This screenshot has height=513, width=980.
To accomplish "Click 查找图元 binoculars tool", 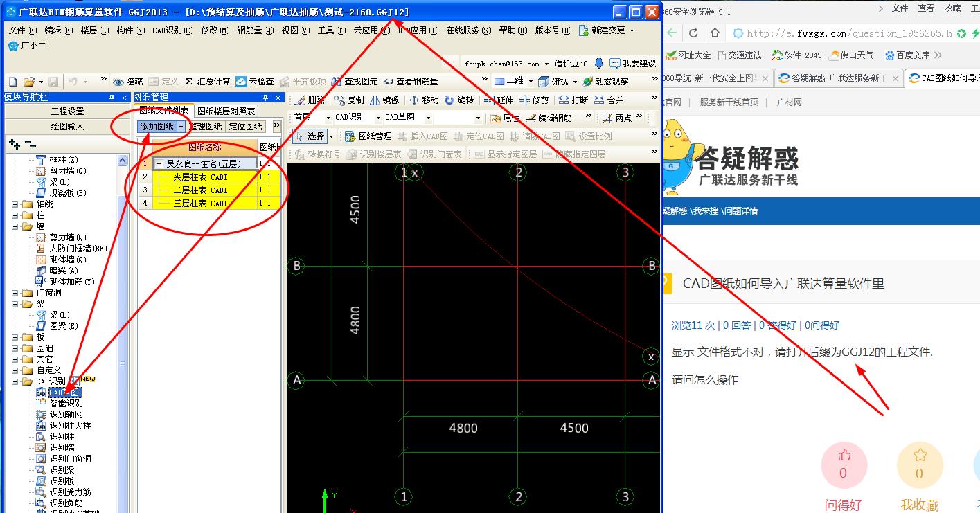I will pyautogui.click(x=355, y=81).
